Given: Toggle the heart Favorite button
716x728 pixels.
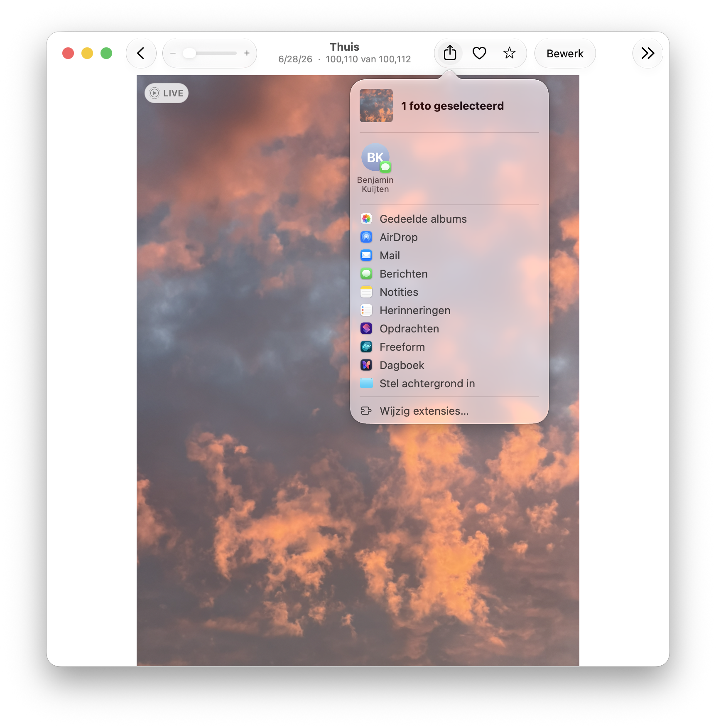Looking at the screenshot, I should pyautogui.click(x=479, y=53).
